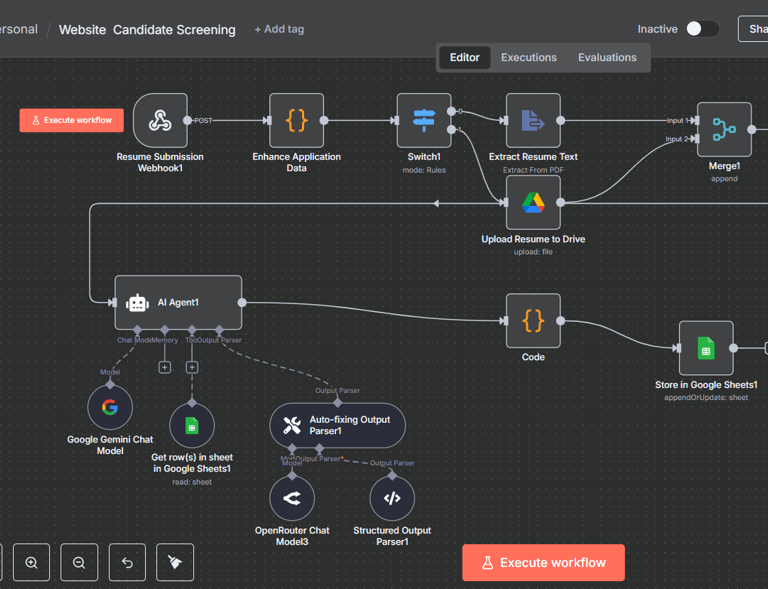
Task: Click the Personal breadcrumb
Action: (x=19, y=29)
